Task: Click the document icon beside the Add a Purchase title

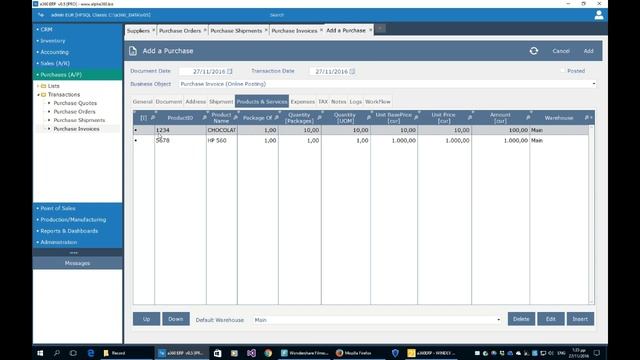Action: pyautogui.click(x=133, y=51)
